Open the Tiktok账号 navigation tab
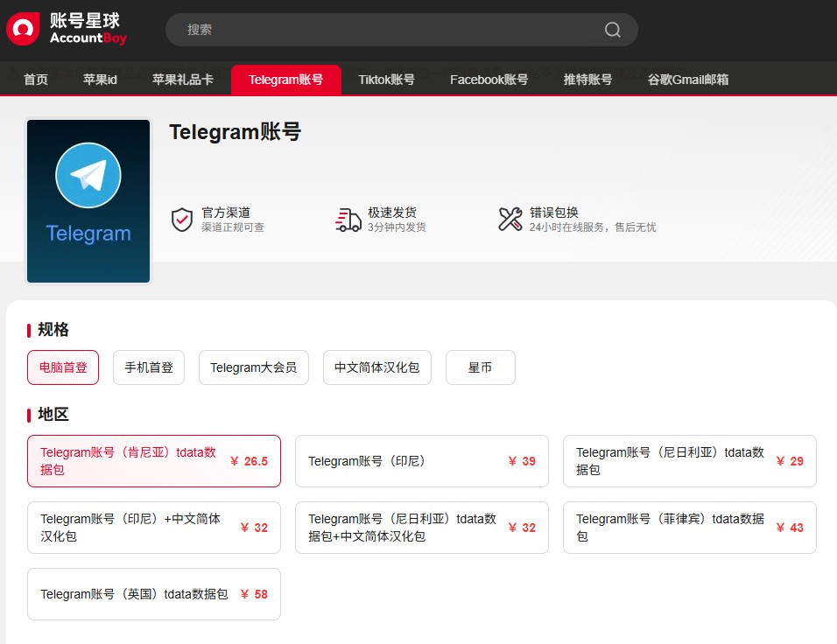The width and height of the screenshot is (837, 644). (x=386, y=80)
